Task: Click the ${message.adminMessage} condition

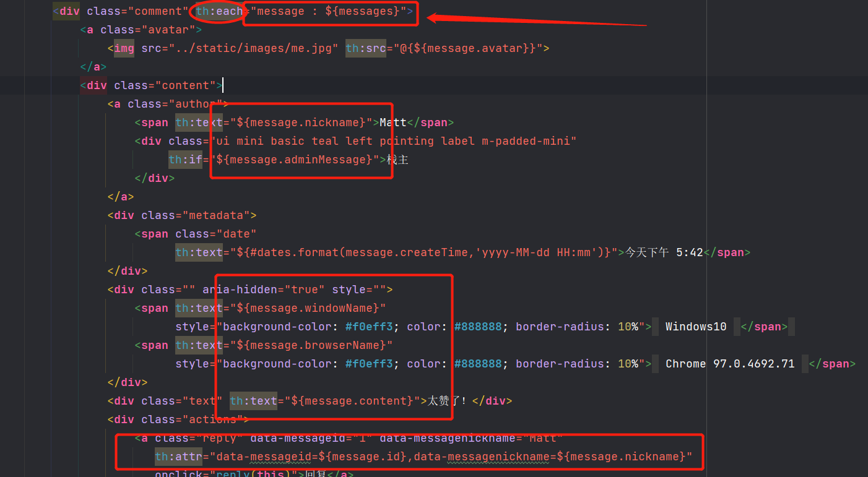Action: pos(294,160)
